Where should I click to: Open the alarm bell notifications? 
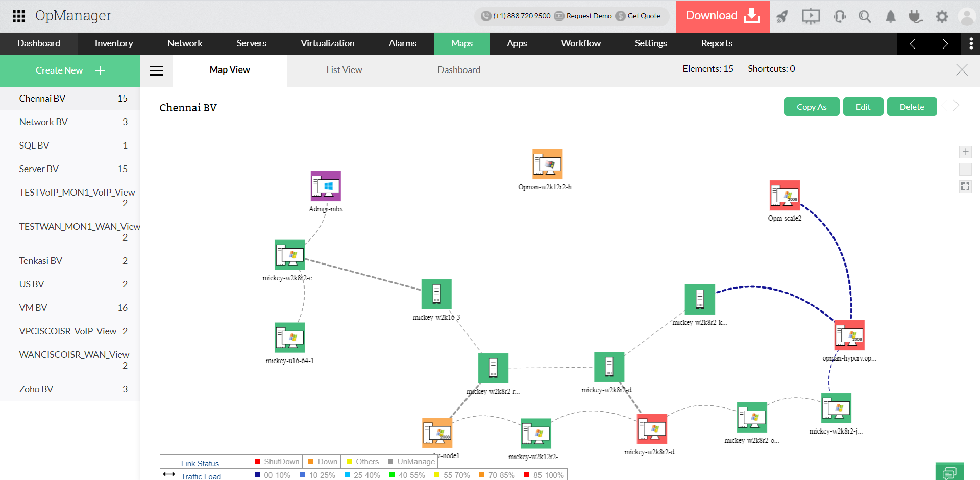point(891,16)
